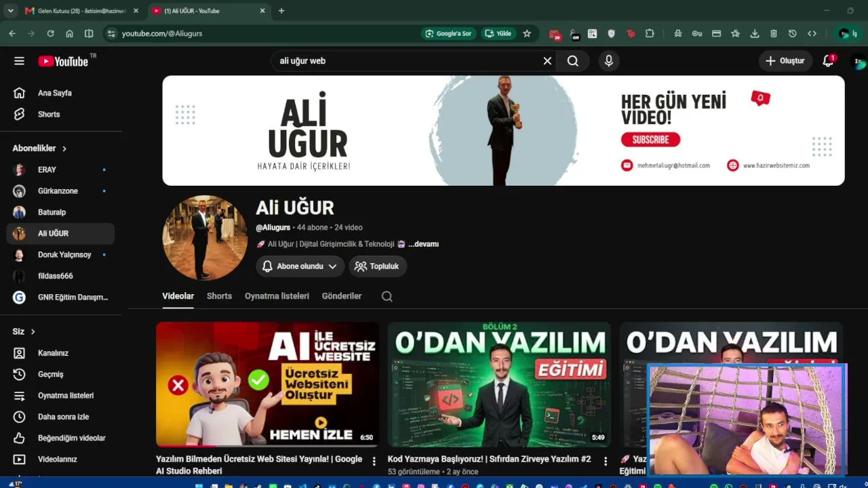Screen dimensions: 868x488
Task: Open a new browser tab
Action: (281, 11)
